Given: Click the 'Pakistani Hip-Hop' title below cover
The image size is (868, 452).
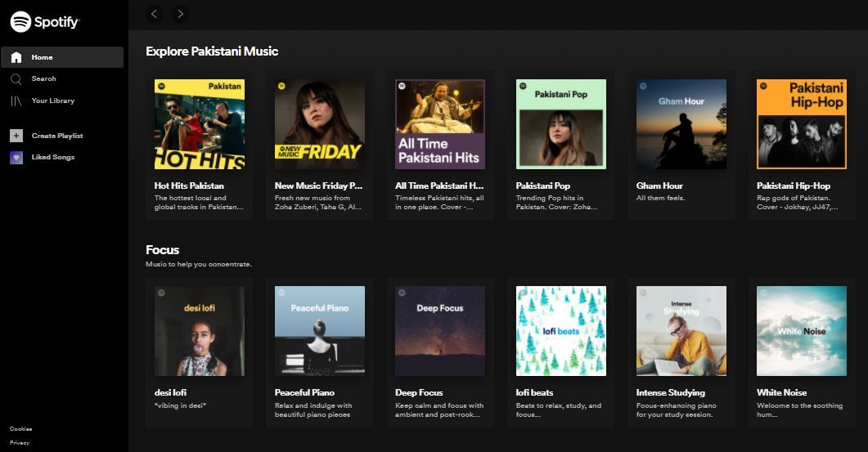Looking at the screenshot, I should coord(794,186).
